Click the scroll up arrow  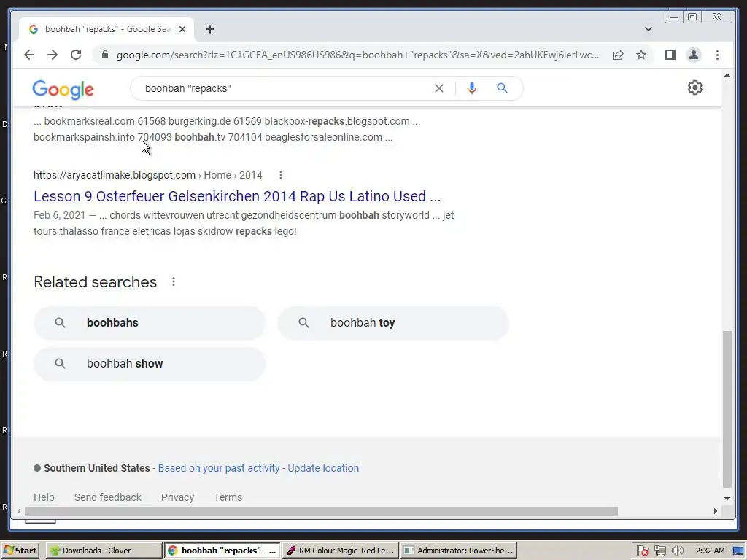click(727, 75)
